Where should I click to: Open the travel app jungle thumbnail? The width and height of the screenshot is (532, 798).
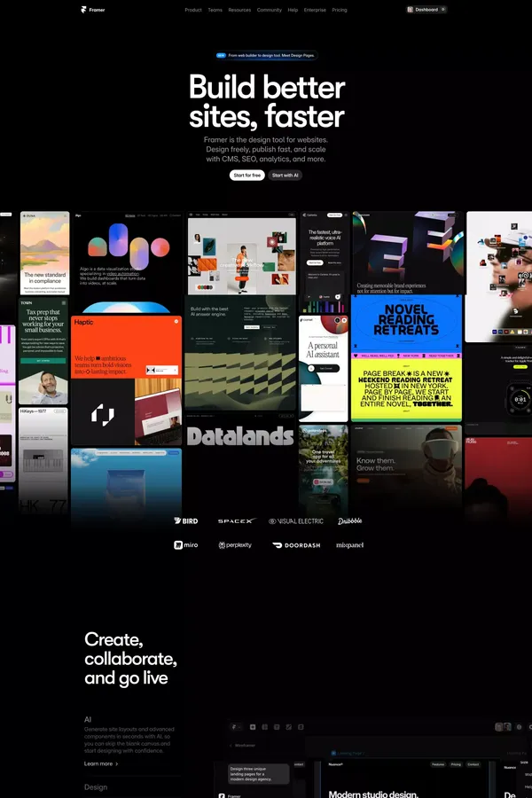(324, 471)
